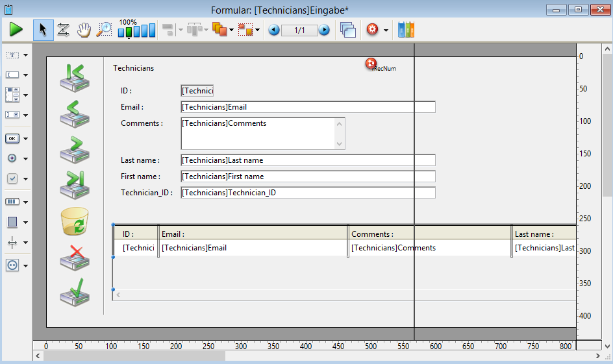
Task: Choose the radio button tool in the palette
Action: [12, 158]
